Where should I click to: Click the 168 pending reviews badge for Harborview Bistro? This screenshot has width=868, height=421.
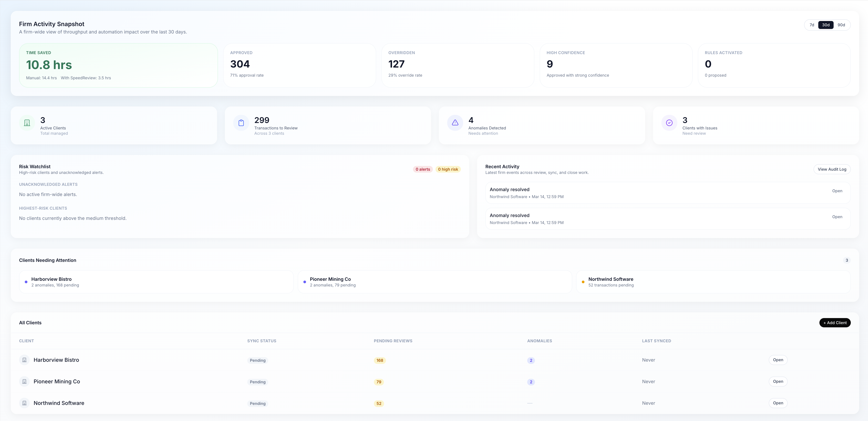[x=379, y=360]
